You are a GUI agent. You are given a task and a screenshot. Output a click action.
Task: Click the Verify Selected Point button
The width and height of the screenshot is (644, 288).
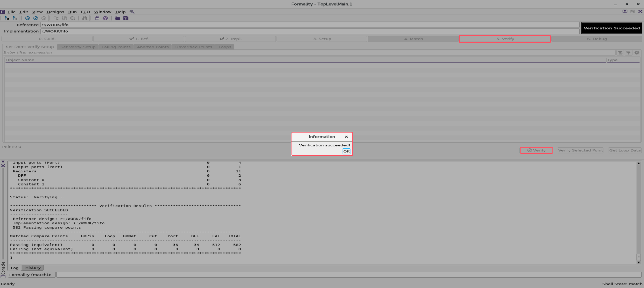coord(580,150)
